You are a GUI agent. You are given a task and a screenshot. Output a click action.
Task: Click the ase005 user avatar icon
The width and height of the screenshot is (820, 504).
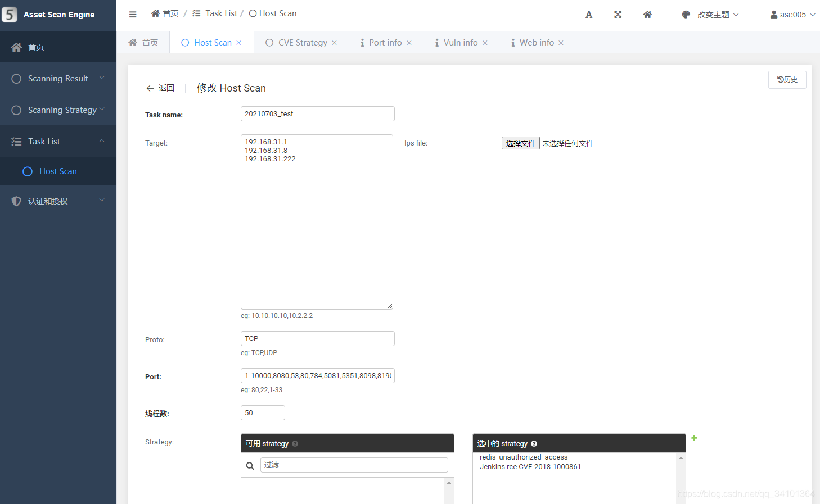(774, 15)
